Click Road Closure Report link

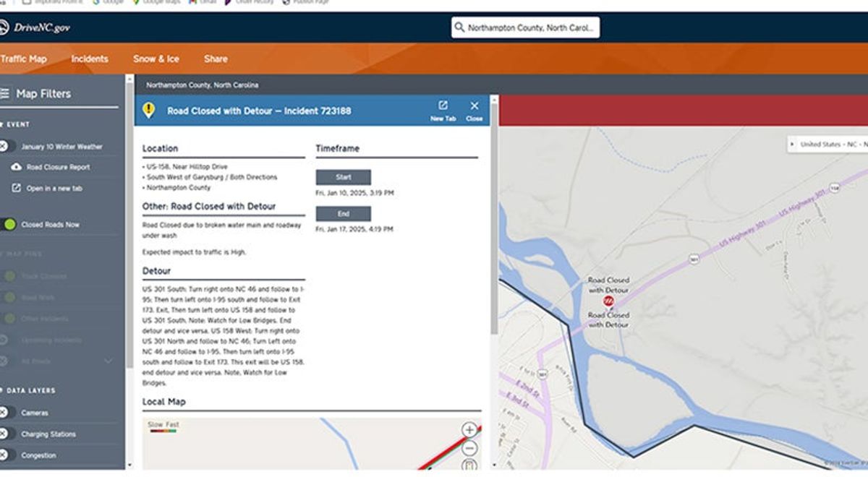coord(59,167)
